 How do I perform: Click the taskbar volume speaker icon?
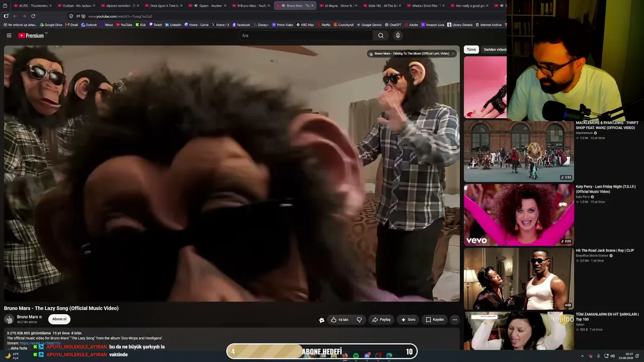pyautogui.click(x=612, y=356)
